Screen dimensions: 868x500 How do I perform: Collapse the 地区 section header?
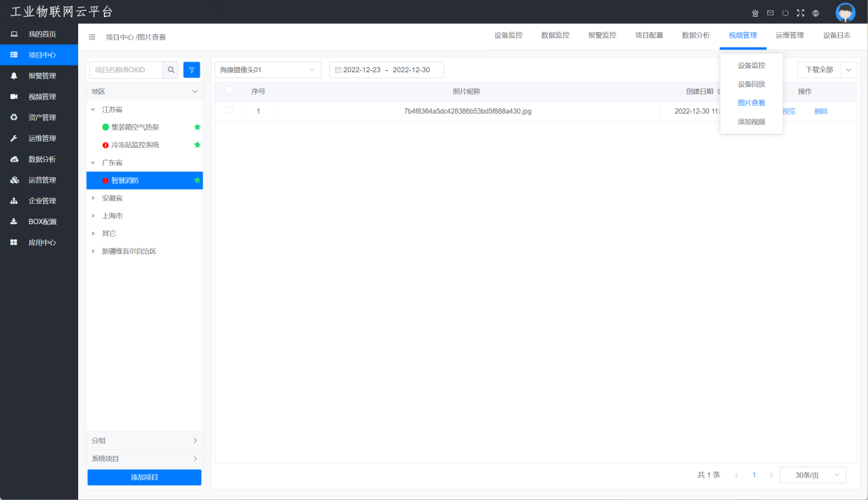[144, 91]
